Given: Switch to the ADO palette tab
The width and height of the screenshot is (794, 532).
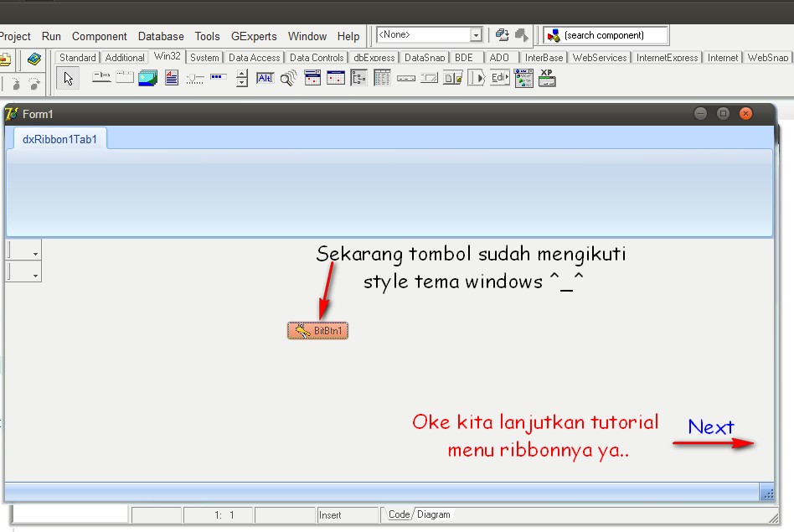Looking at the screenshot, I should coord(499,57).
